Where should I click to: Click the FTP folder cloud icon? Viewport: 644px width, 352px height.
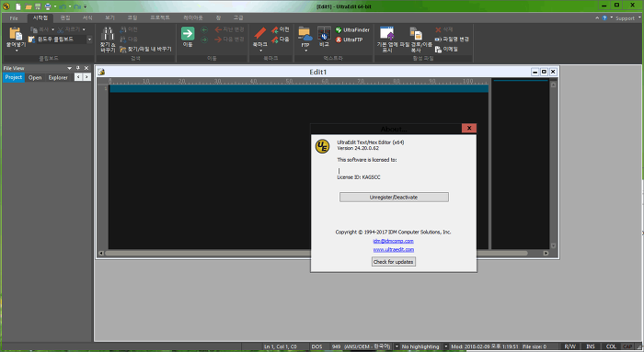click(x=305, y=34)
